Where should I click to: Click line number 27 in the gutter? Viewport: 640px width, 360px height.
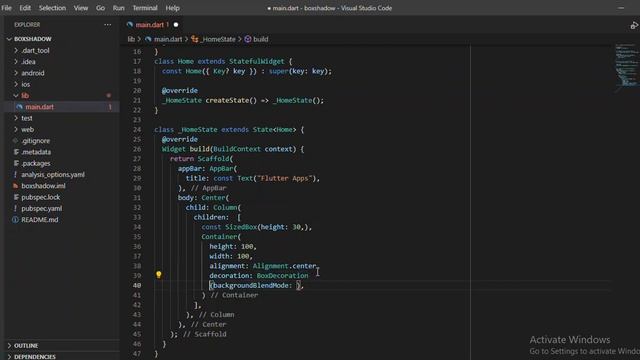137,159
